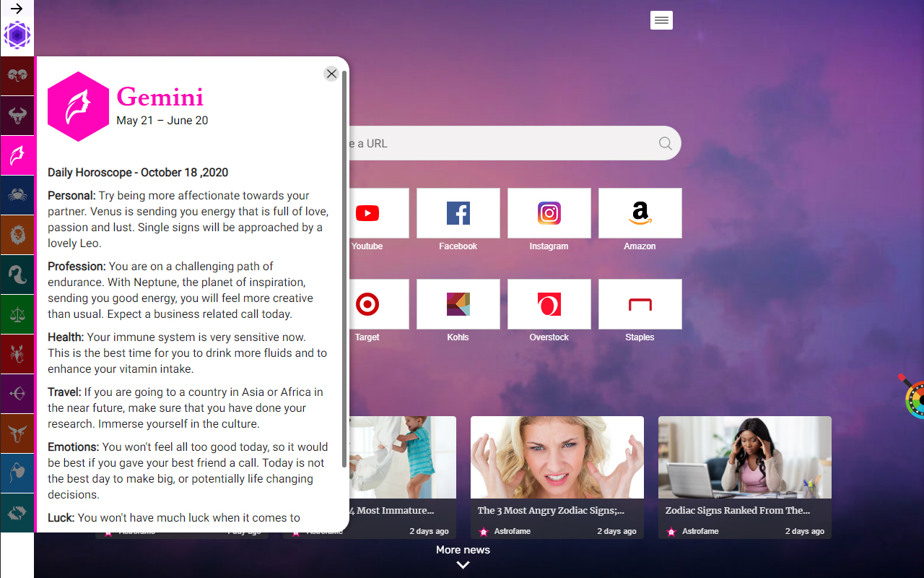Image resolution: width=924 pixels, height=578 pixels.
Task: Open the hamburger menu
Action: (x=661, y=20)
